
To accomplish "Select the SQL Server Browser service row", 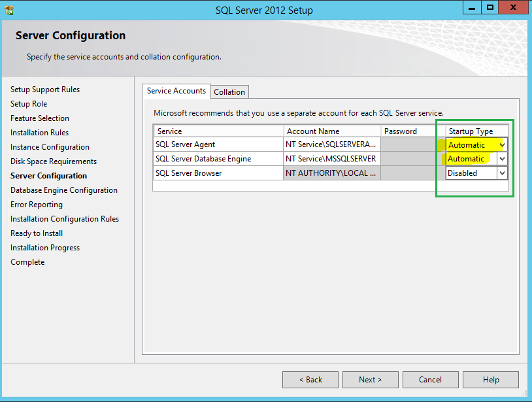I will coord(331,173).
